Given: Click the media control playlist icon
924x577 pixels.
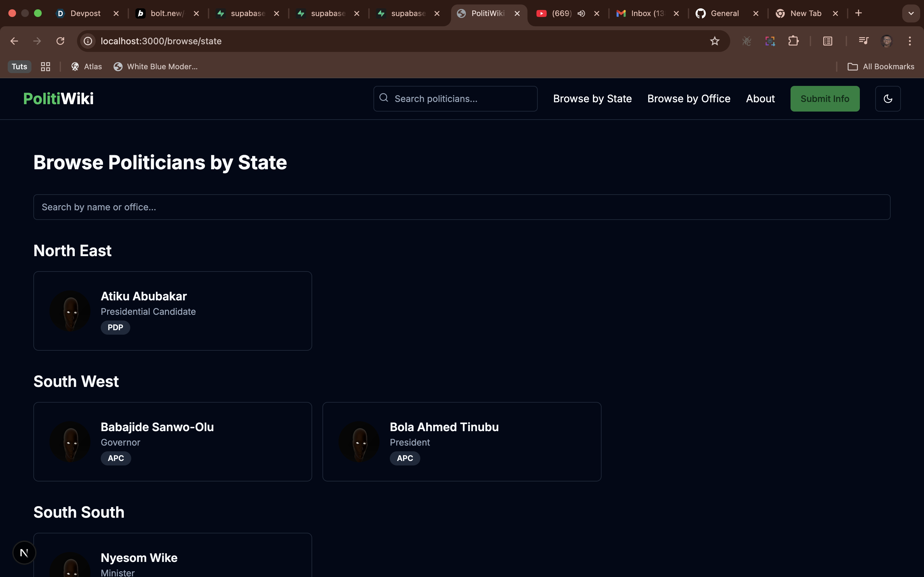Looking at the screenshot, I should [863, 41].
